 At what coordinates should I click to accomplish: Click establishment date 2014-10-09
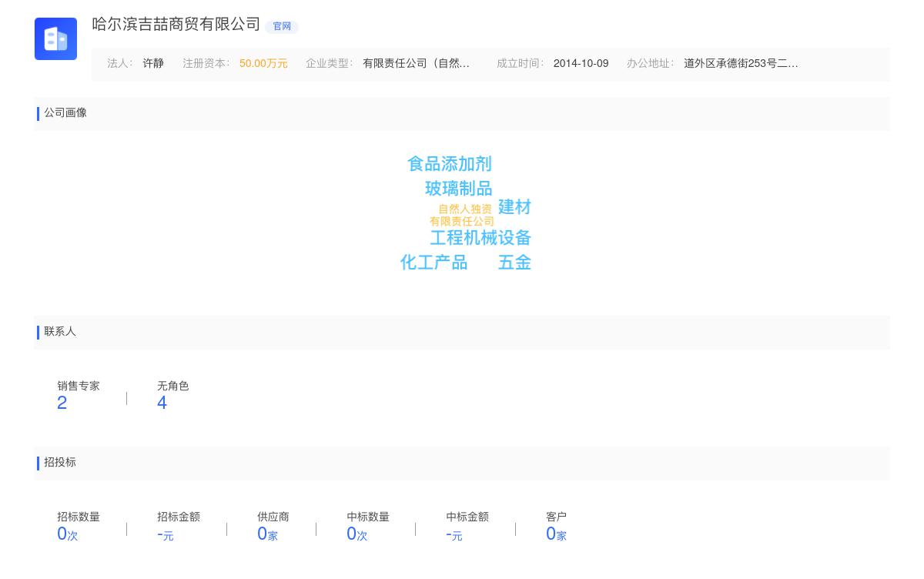(x=581, y=64)
